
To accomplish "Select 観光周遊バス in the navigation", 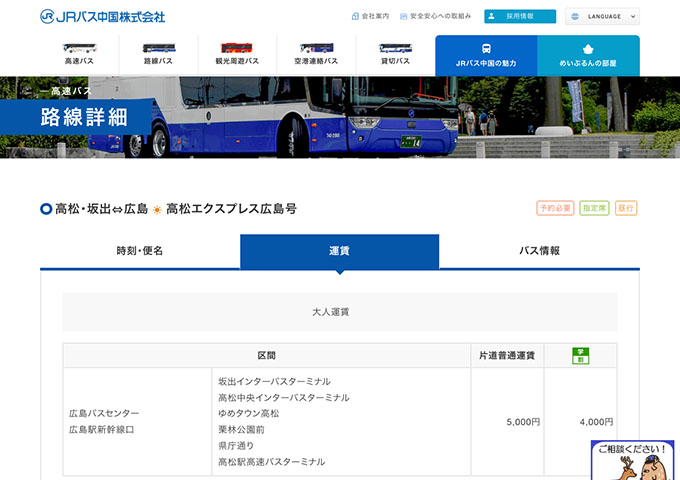I will tap(237, 55).
